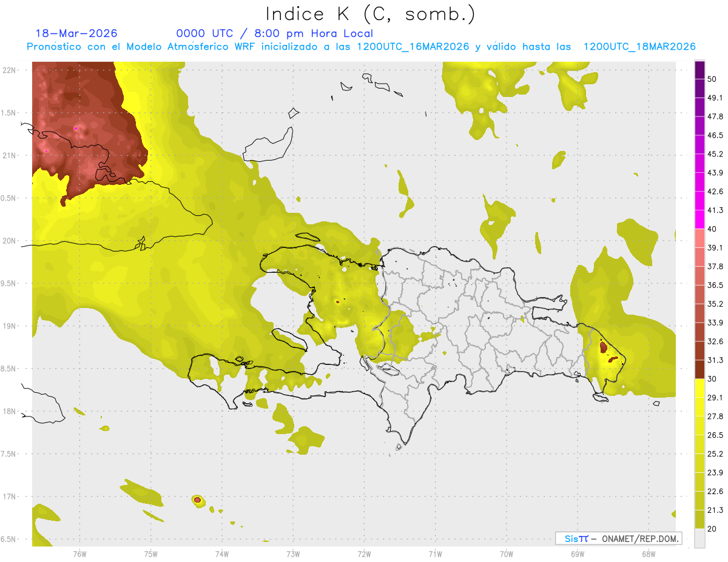Click the 17N latitude axis label
This screenshot has height=562, width=728.
(10, 497)
